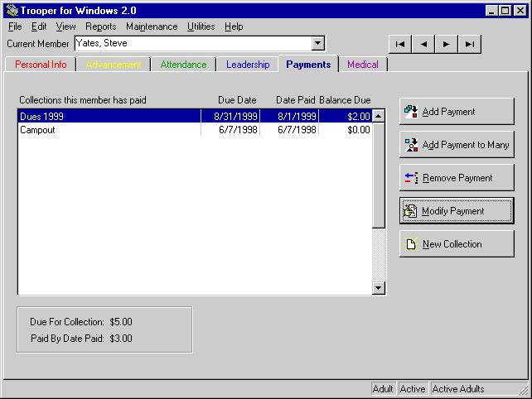532x399 pixels.
Task: Click the payments list scrollbar thumb
Action: click(379, 175)
